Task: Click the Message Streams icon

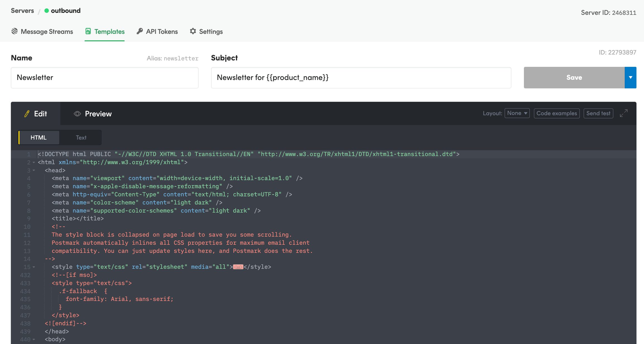Action: click(15, 31)
